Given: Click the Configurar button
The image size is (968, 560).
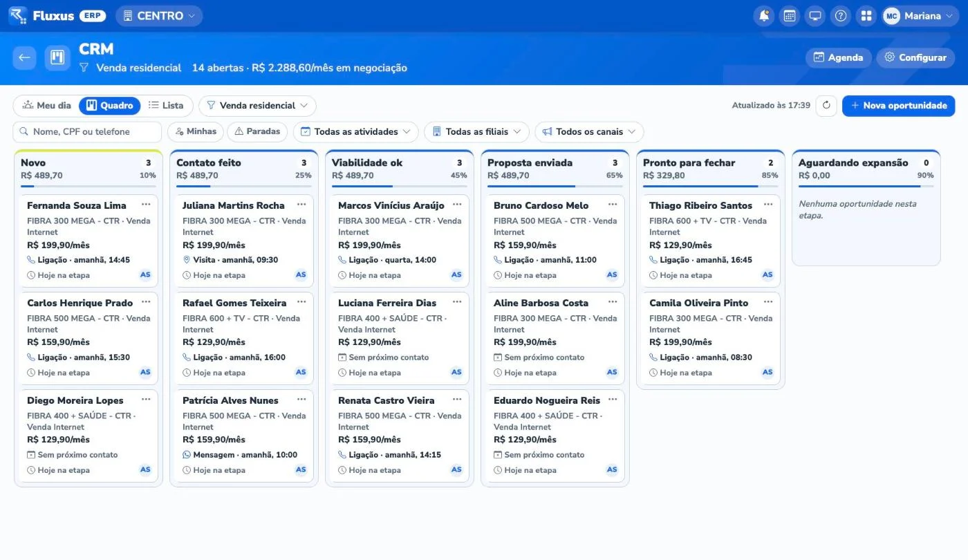Looking at the screenshot, I should [915, 57].
